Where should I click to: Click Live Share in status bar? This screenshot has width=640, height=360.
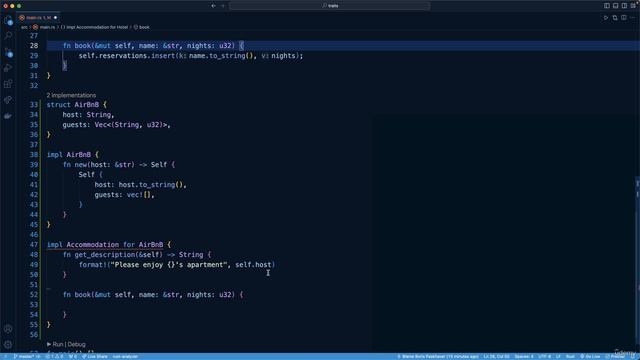[x=95, y=356]
